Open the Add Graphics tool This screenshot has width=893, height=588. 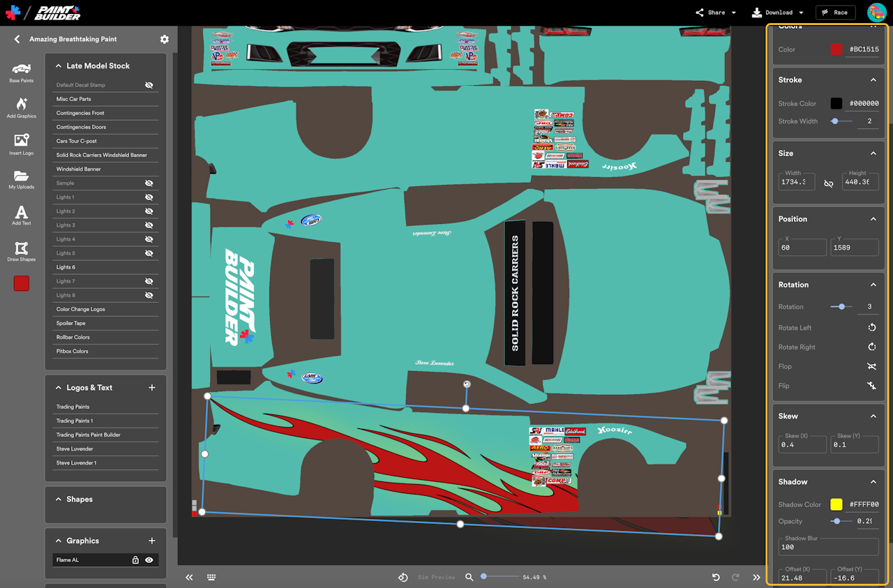pos(21,108)
